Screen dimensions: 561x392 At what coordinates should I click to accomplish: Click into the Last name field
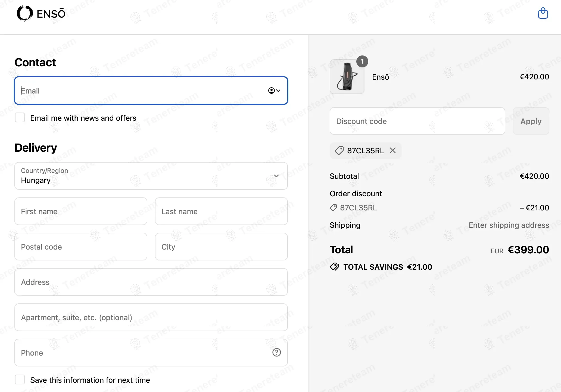coord(221,211)
